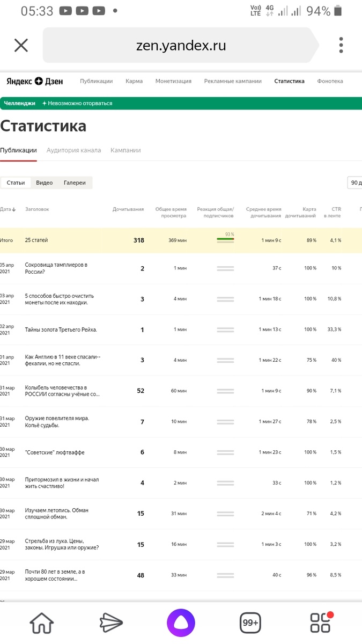Viewport: 362px width, 644px height.
Task: Click the Статистика page heading
Action: pyautogui.click(x=43, y=126)
